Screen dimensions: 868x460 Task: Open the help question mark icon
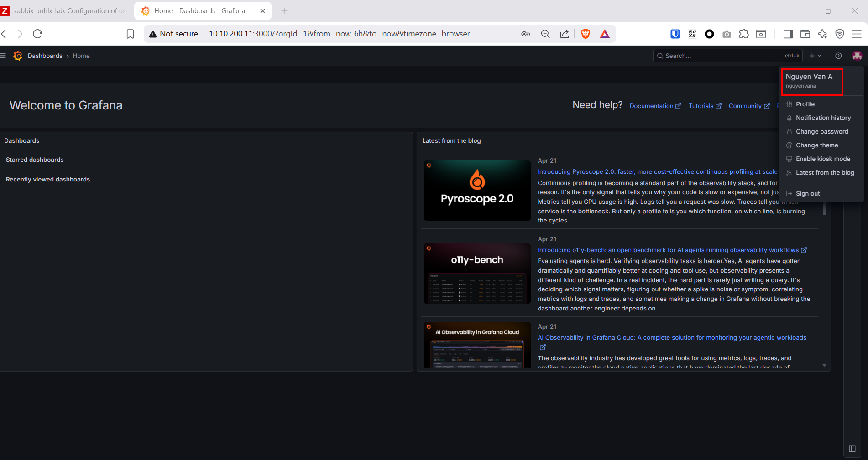tap(838, 56)
